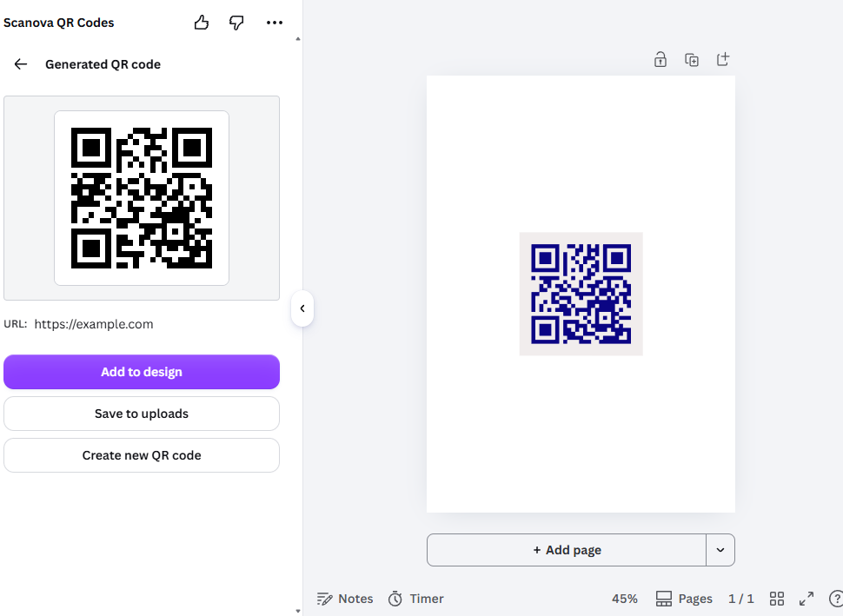Screen dimensions: 843x616
Task: Click the thumbs up like icon
Action: 202,23
